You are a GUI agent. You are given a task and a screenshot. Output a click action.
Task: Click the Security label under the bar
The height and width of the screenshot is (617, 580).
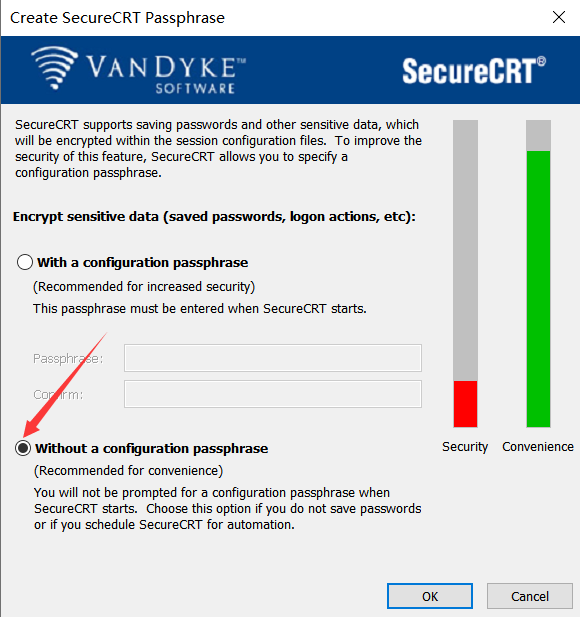(465, 447)
